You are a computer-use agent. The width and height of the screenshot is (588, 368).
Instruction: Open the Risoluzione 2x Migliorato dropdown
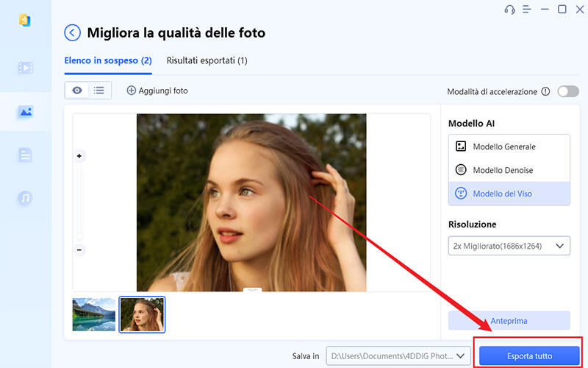[509, 246]
